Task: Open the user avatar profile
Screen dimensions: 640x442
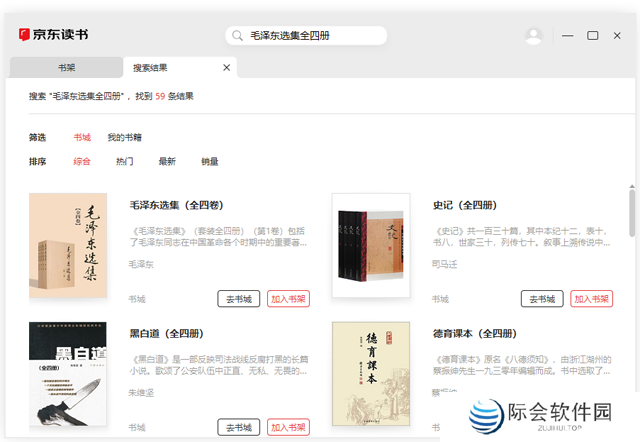Action: pos(533,36)
